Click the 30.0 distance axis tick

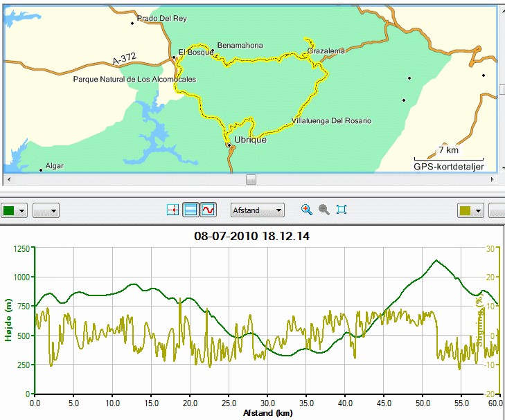click(x=267, y=403)
